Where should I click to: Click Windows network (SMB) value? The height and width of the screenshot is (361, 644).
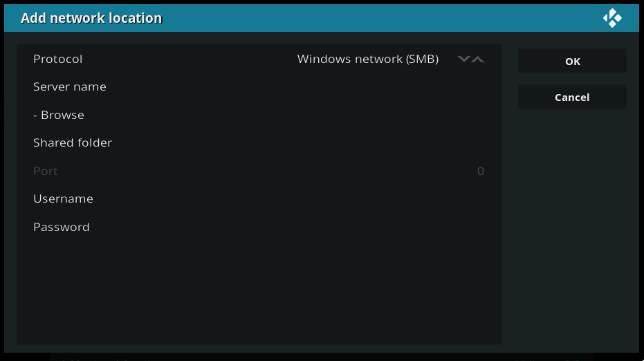[367, 59]
